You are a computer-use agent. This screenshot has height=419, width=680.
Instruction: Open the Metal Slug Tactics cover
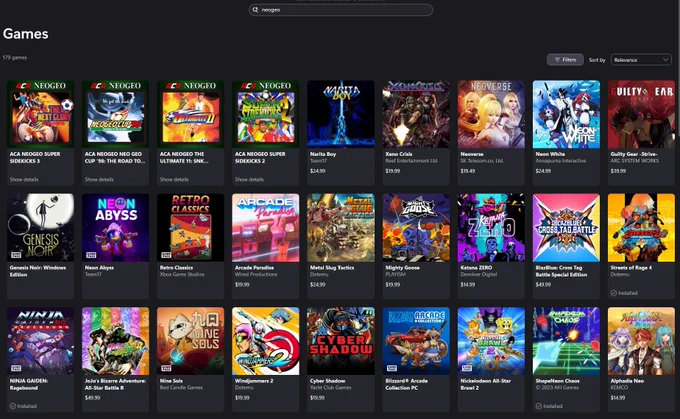pyautogui.click(x=341, y=228)
